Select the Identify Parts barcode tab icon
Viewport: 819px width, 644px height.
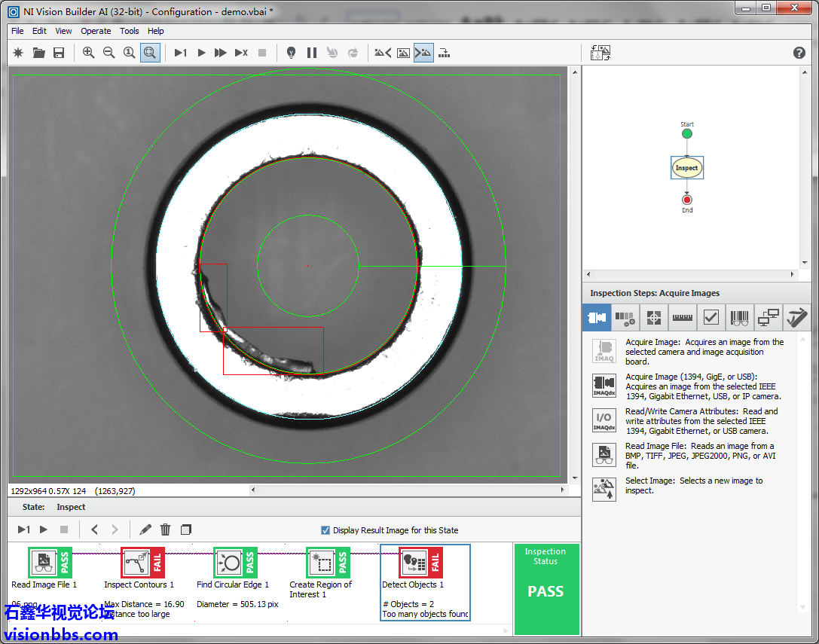739,318
